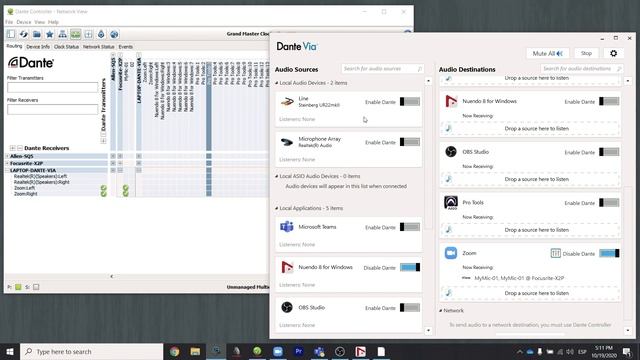640x360 pixels.
Task: Expand the Focusrite-X2P receiver row
Action: click(7, 163)
